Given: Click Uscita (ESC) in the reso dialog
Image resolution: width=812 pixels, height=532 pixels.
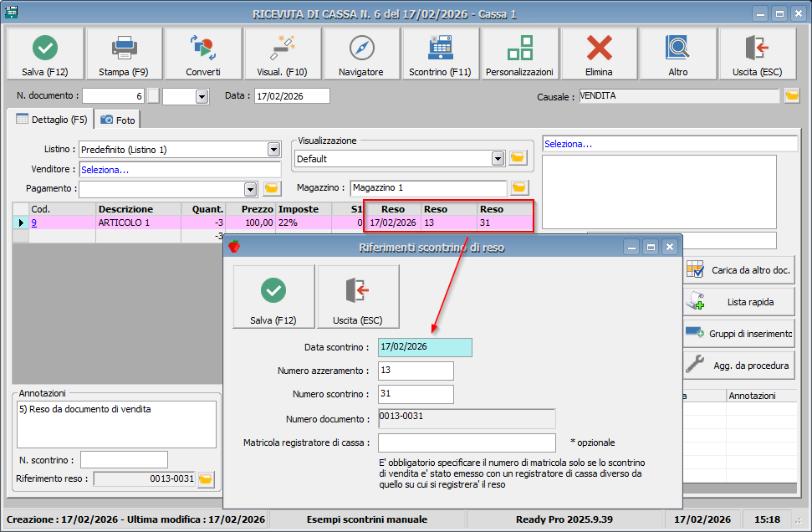Looking at the screenshot, I should click(x=358, y=298).
